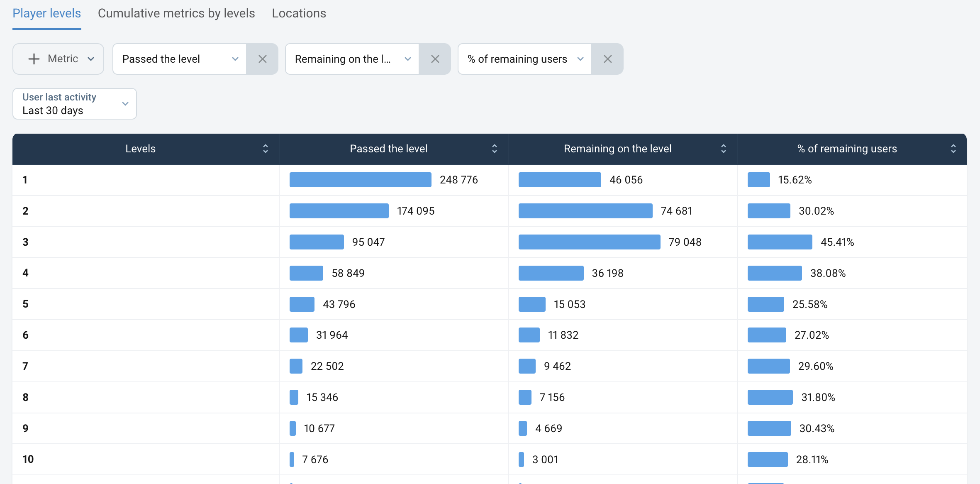Image resolution: width=980 pixels, height=484 pixels.
Task: Sort table by the Levels column arrows
Action: [x=266, y=149]
